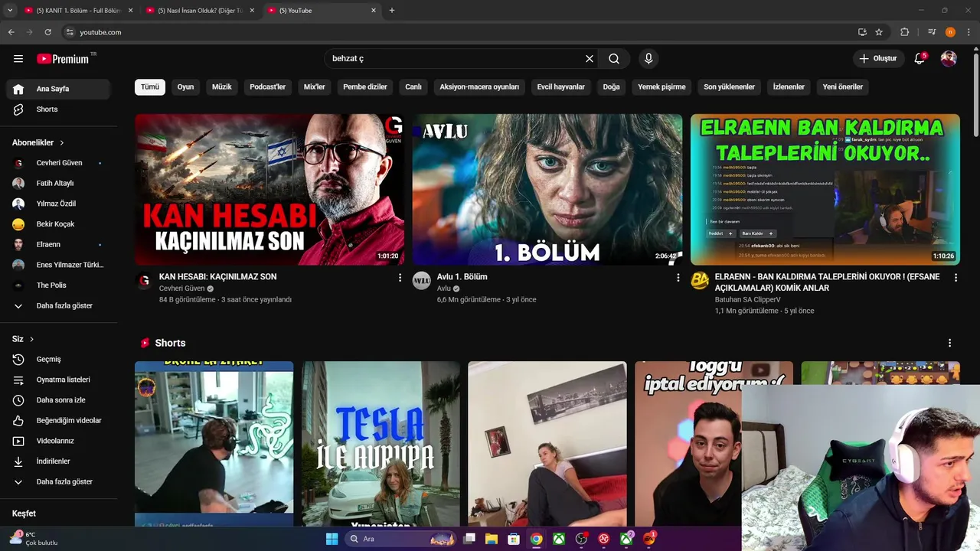Open the EA app from the taskbar
Viewport: 980px width, 551px height.
pyautogui.click(x=650, y=539)
